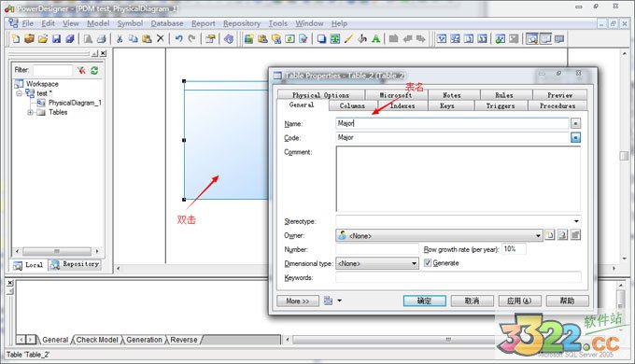This screenshot has width=635, height=364.
Task: Toggle the button at the right of the Name field
Action: 575,123
